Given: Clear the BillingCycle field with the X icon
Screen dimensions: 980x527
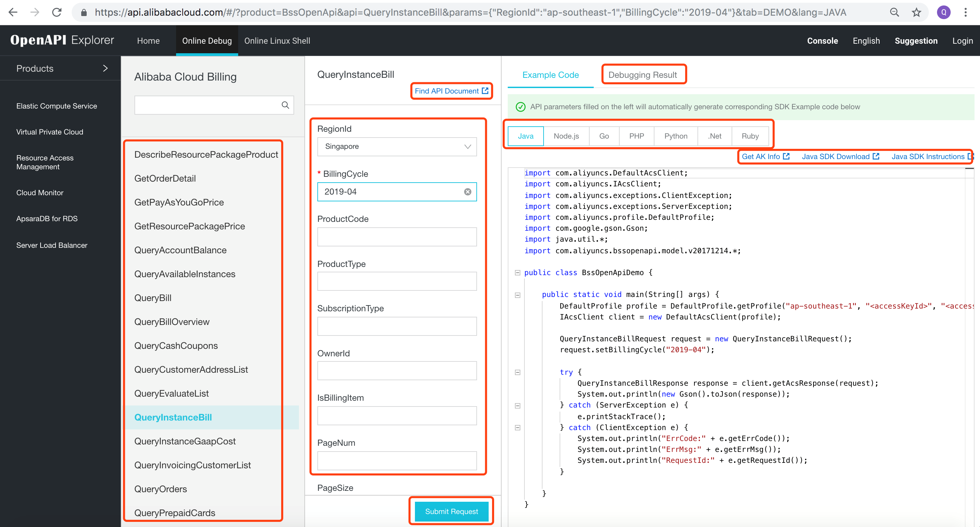Looking at the screenshot, I should coord(467,192).
